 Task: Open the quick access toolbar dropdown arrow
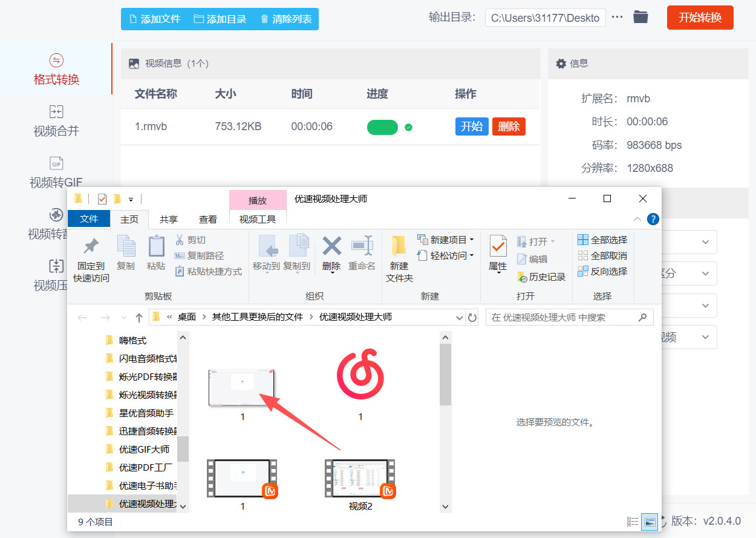131,199
